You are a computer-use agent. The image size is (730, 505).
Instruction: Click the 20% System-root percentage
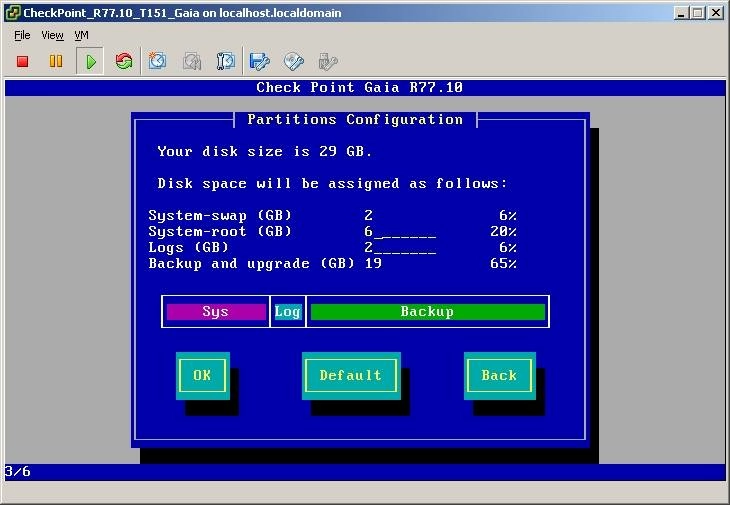click(x=503, y=231)
